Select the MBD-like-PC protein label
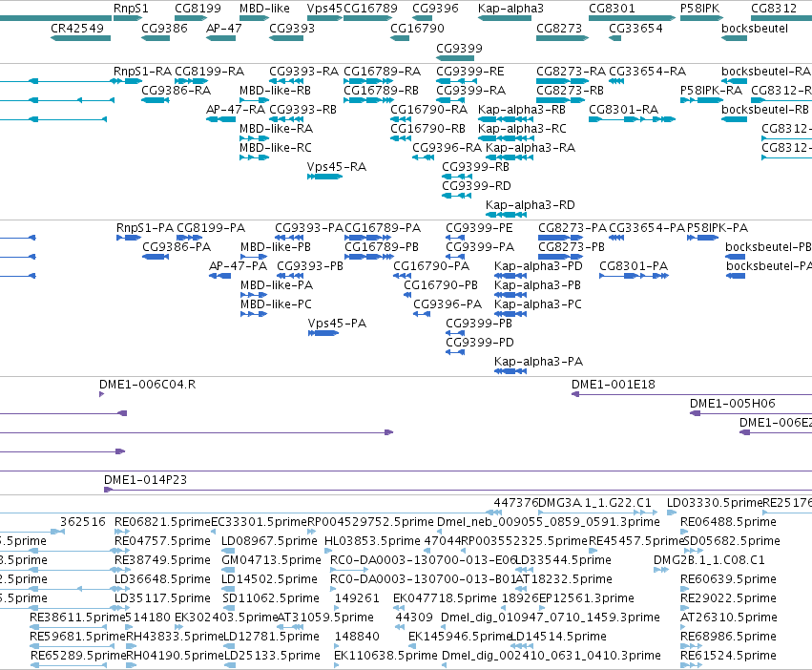Screen dimensions: 812x670 pyautogui.click(x=276, y=304)
